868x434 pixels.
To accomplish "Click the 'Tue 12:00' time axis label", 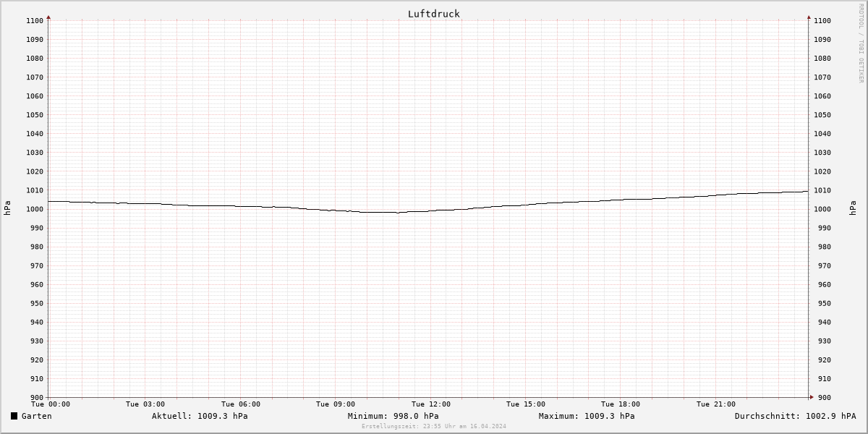I will coord(431,404).
